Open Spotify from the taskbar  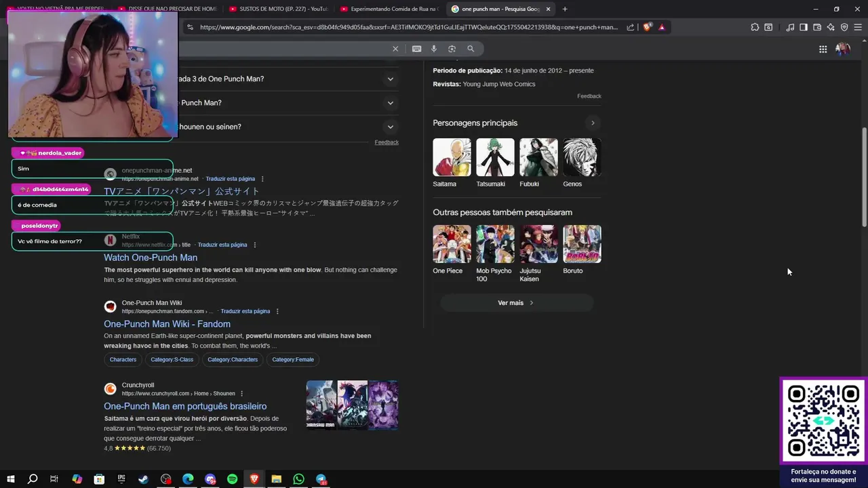(x=232, y=479)
